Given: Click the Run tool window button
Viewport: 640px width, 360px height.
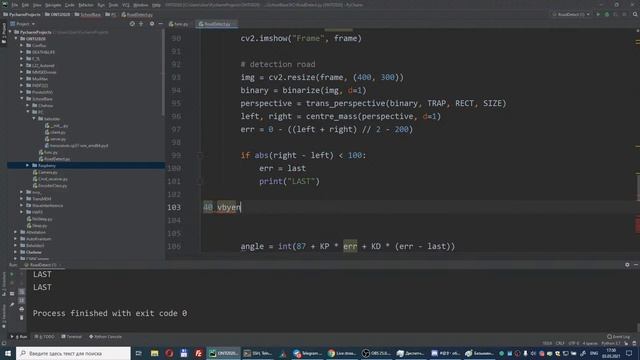Looking at the screenshot, I should [19, 337].
